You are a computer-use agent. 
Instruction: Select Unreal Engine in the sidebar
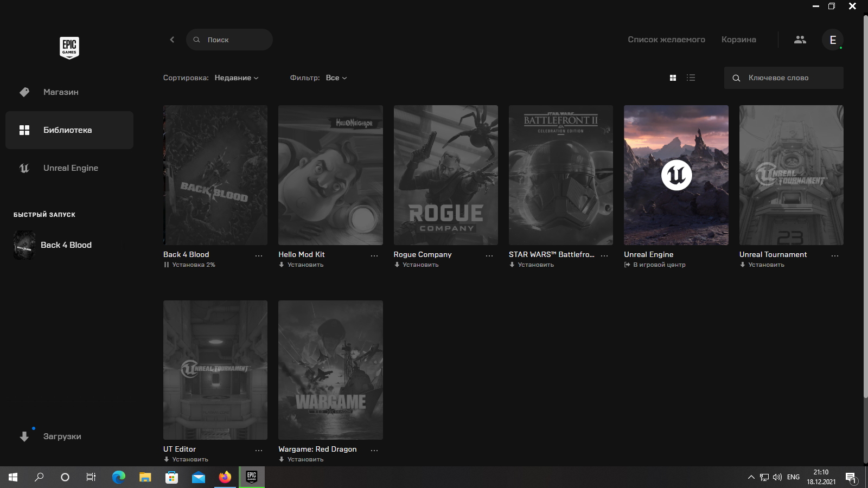tap(71, 168)
